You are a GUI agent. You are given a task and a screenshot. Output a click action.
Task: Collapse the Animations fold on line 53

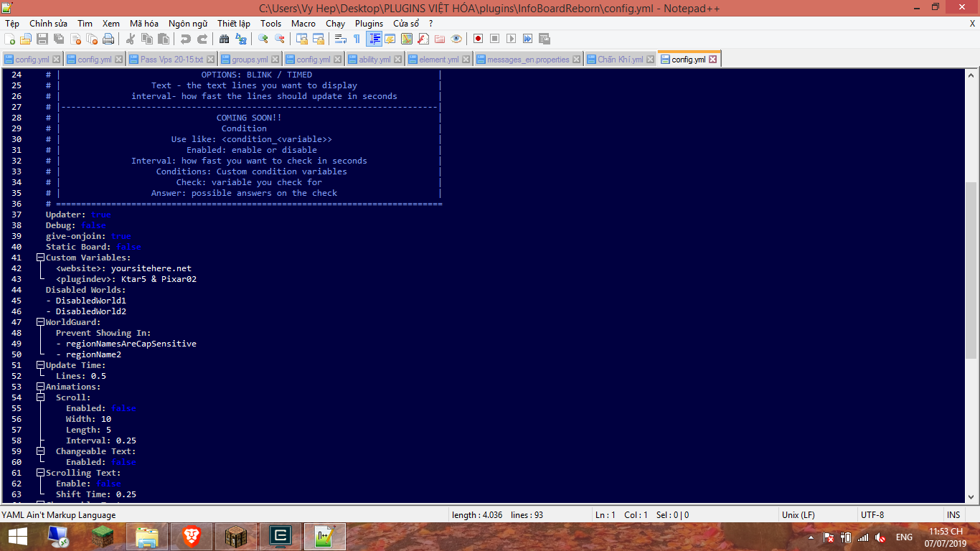41,387
